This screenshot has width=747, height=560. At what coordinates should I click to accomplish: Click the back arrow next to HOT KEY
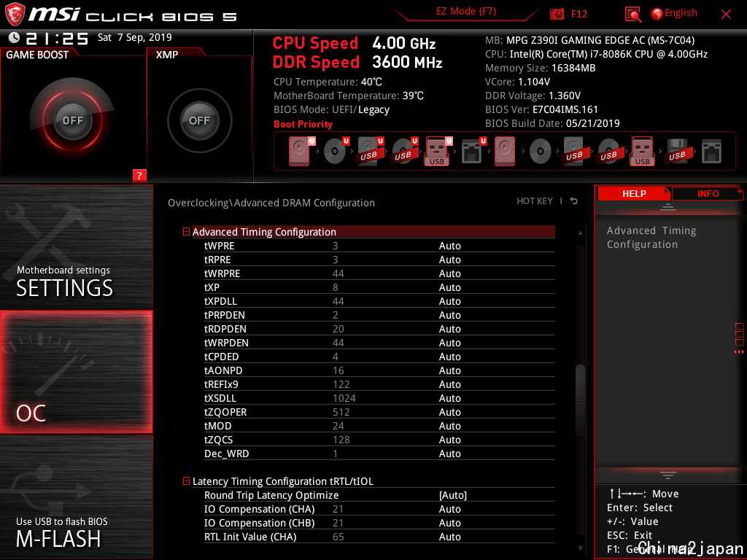[574, 201]
